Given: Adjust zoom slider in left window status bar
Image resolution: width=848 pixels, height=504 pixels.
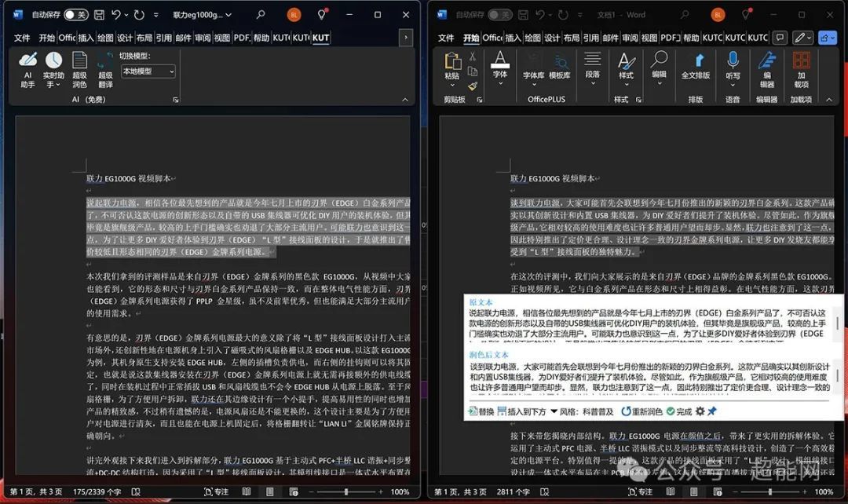Looking at the screenshot, I should [345, 492].
